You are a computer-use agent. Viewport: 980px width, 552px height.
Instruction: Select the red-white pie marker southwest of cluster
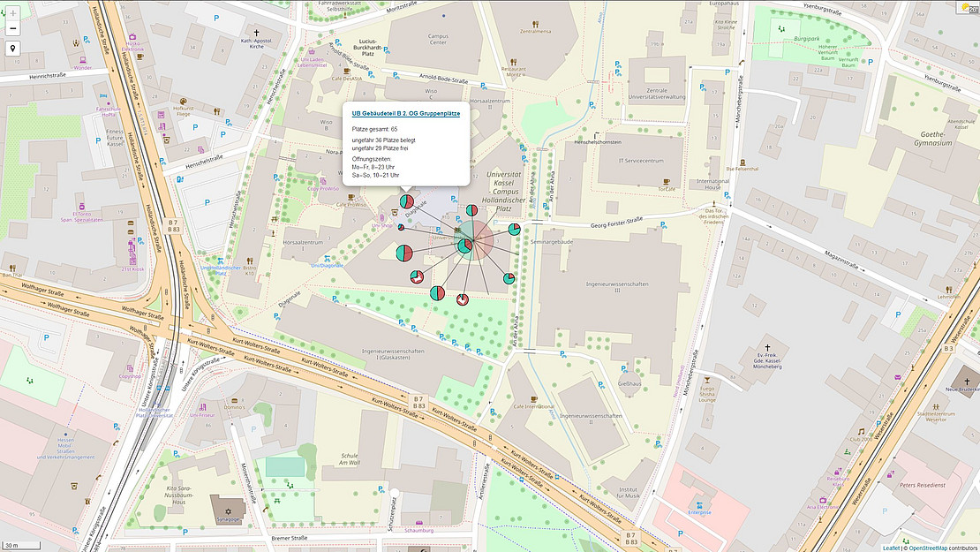click(x=415, y=277)
